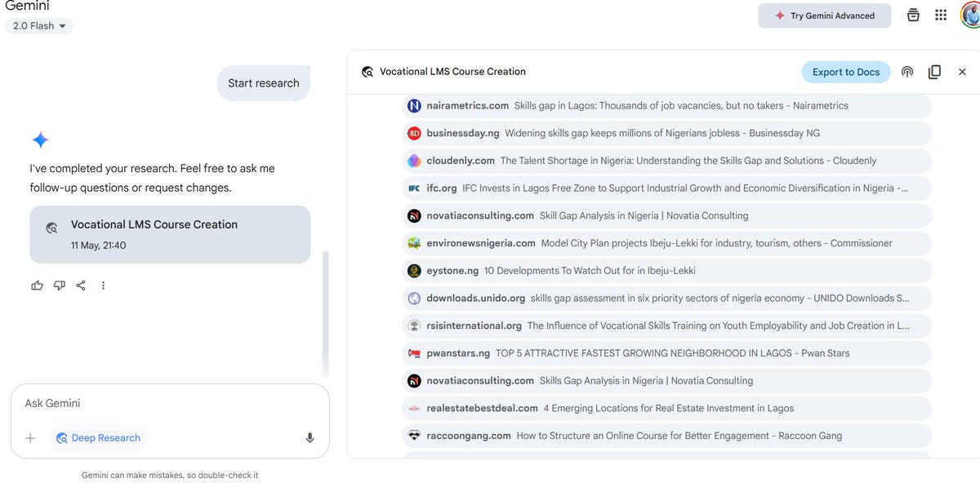This screenshot has width=980, height=483.
Task: Click the raccoongang.com favicon
Action: coord(414,436)
